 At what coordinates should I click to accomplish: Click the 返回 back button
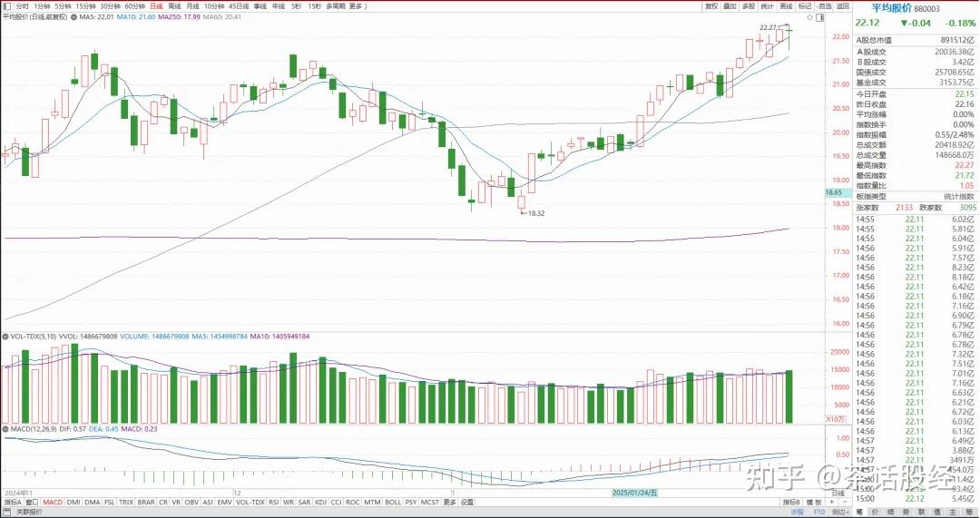(842, 6)
